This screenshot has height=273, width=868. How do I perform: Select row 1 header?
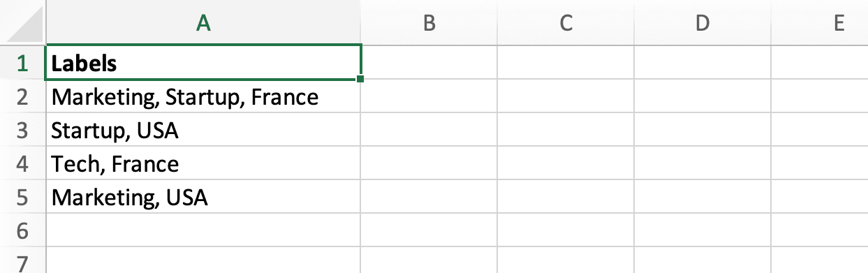point(22,63)
